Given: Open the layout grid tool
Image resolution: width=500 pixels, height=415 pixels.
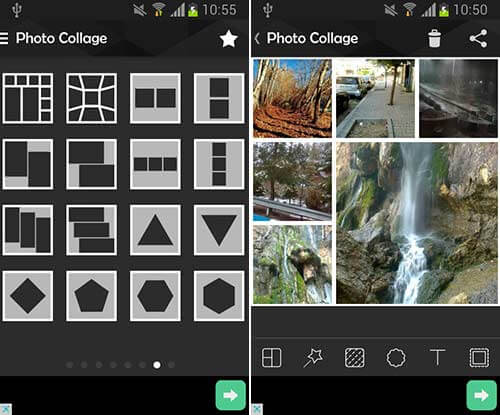Looking at the screenshot, I should 271,358.
